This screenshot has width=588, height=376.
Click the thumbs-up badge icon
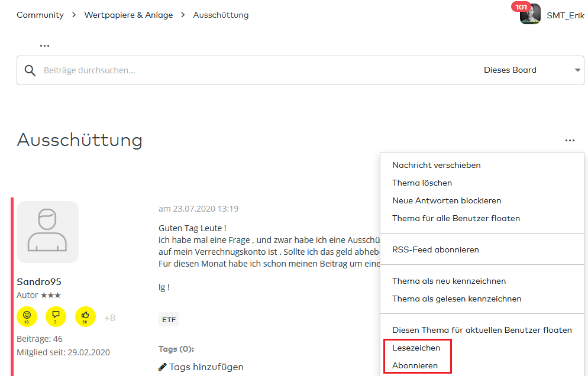(86, 317)
